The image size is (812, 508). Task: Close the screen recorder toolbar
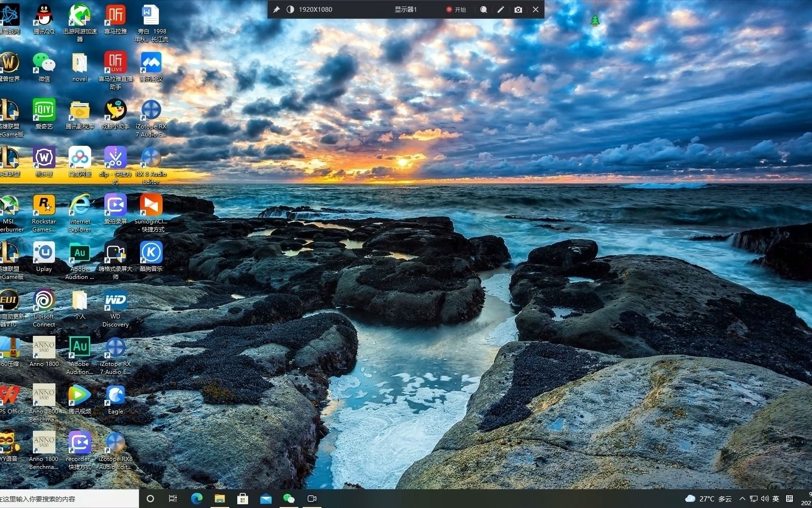pos(536,9)
